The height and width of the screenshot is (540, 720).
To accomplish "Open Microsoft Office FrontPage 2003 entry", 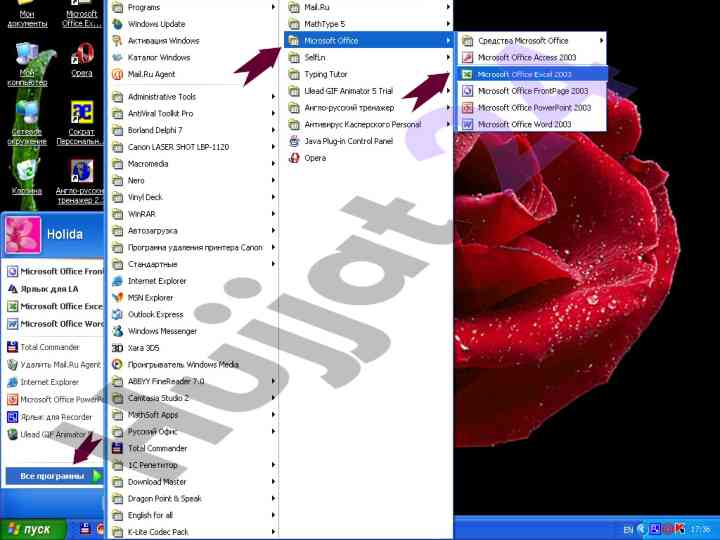I will click(532, 91).
